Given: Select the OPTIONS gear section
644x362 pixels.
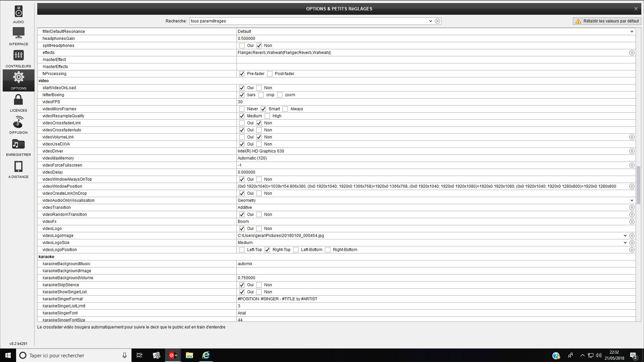Looking at the screenshot, I should (x=18, y=80).
